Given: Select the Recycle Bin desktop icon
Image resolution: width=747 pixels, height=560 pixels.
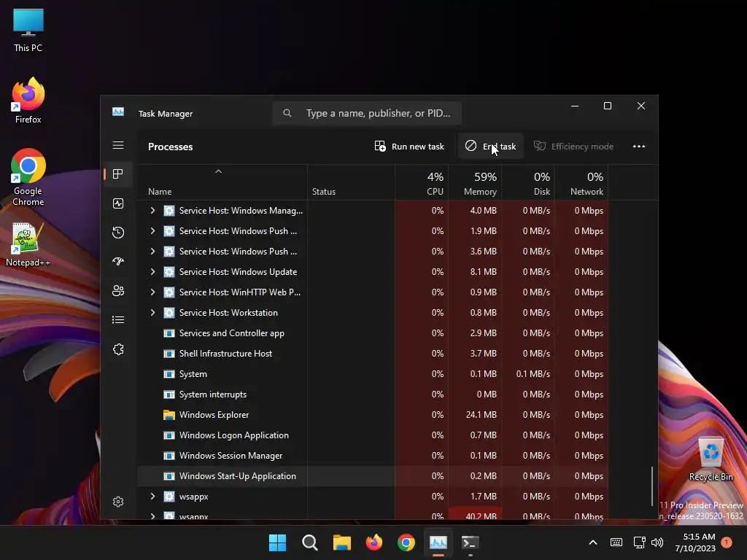Looking at the screenshot, I should 711,459.
